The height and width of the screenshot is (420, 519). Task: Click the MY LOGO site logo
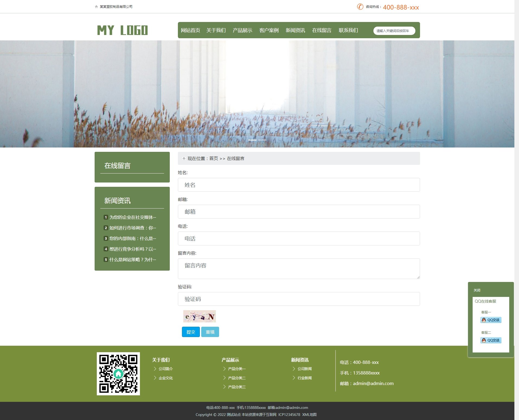(x=122, y=30)
